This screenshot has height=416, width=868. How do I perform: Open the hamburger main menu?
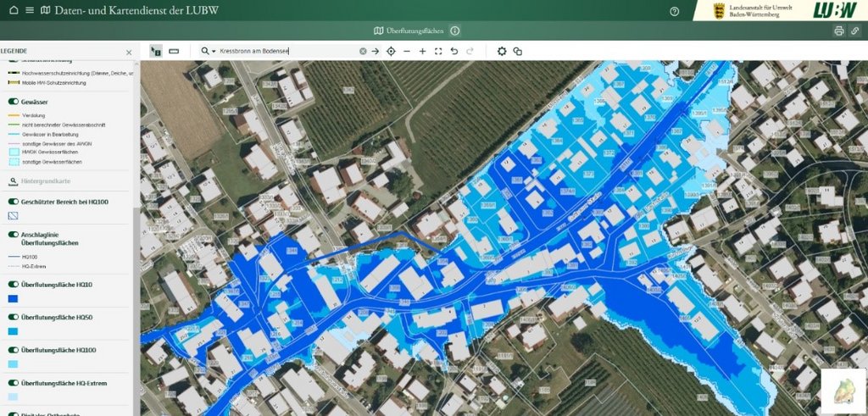point(29,11)
